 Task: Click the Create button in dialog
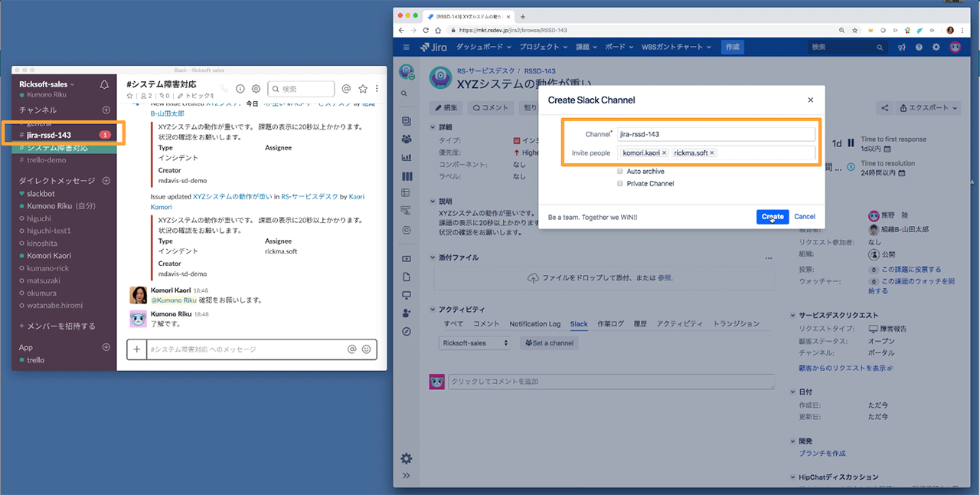(x=773, y=217)
